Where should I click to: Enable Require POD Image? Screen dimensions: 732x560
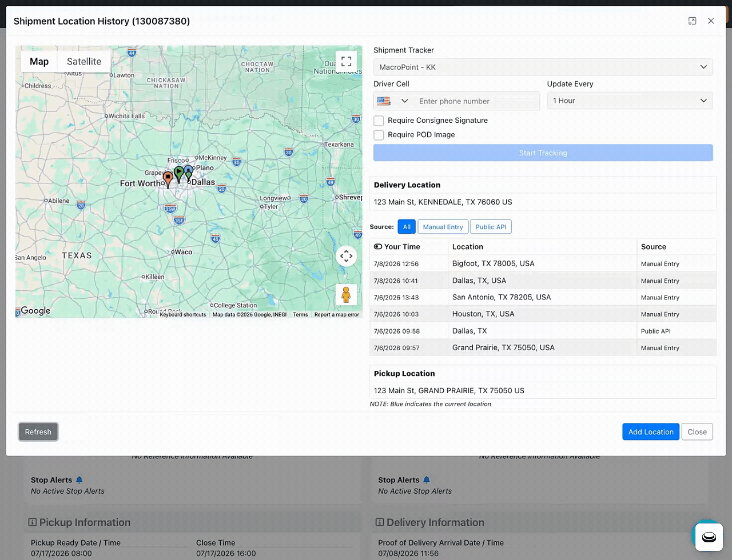[379, 135]
